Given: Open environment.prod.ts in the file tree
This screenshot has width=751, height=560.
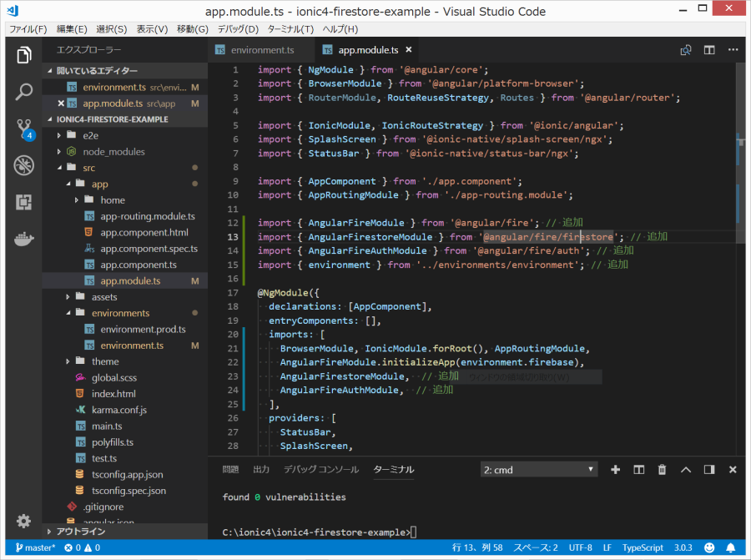Looking at the screenshot, I should point(143,330).
